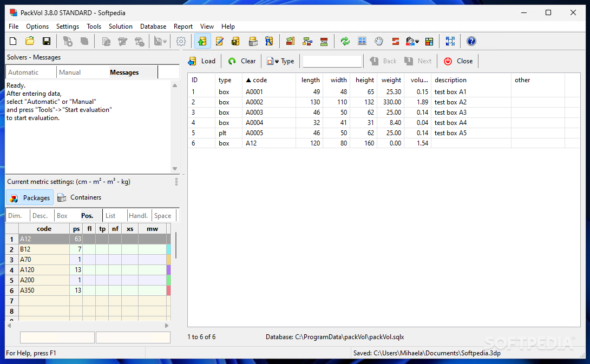Viewport: 590px width, 364px height.
Task: Click the Clear button
Action: [x=242, y=61]
